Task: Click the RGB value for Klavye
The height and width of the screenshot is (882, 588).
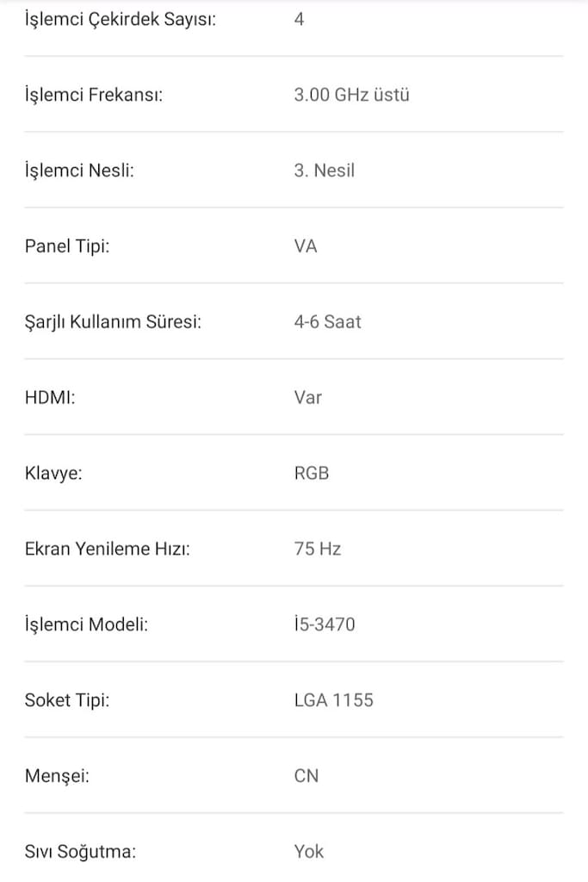Action: tap(312, 473)
